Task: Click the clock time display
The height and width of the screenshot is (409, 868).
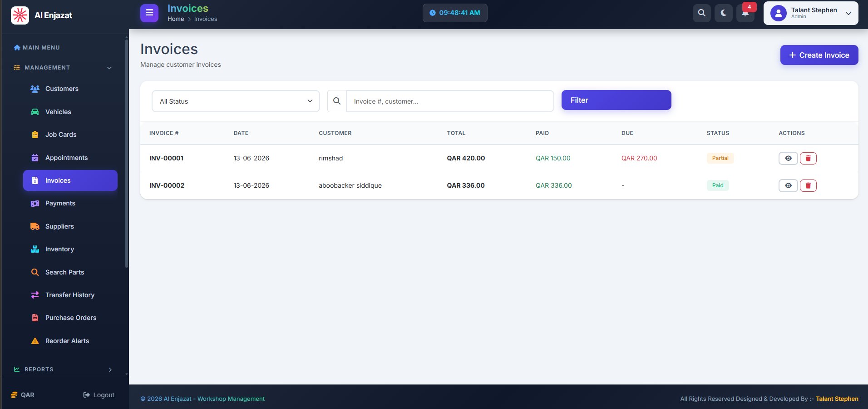Action: point(455,13)
